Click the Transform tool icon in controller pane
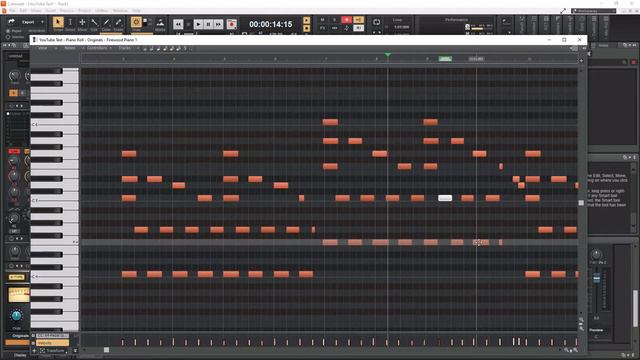This screenshot has width=640, height=360. (42, 350)
